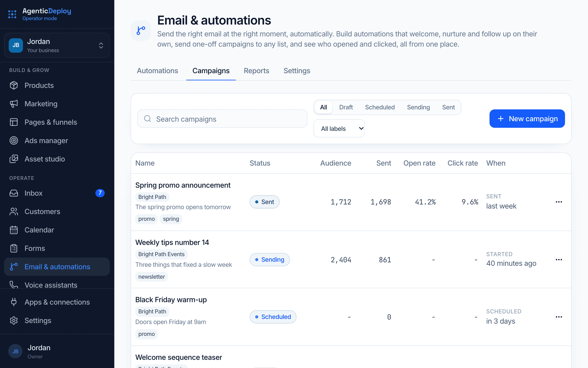Open sidebar Settings gear icon

pos(14,321)
